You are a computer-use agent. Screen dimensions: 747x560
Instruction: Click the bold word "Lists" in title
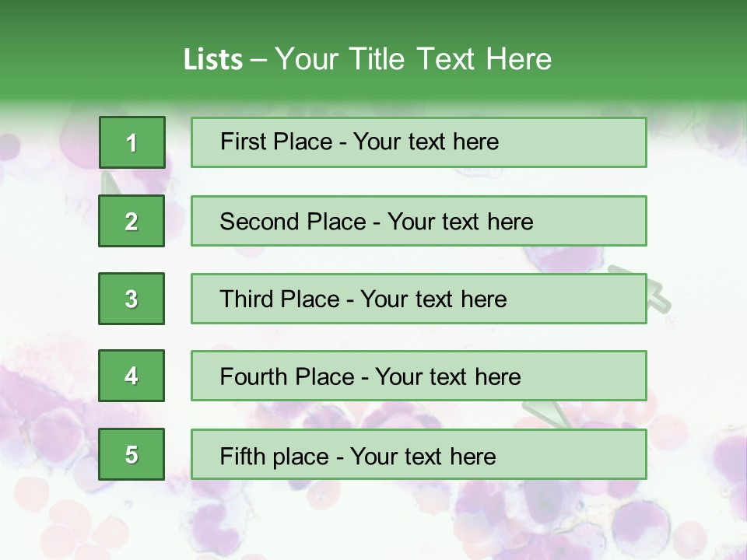tap(213, 59)
